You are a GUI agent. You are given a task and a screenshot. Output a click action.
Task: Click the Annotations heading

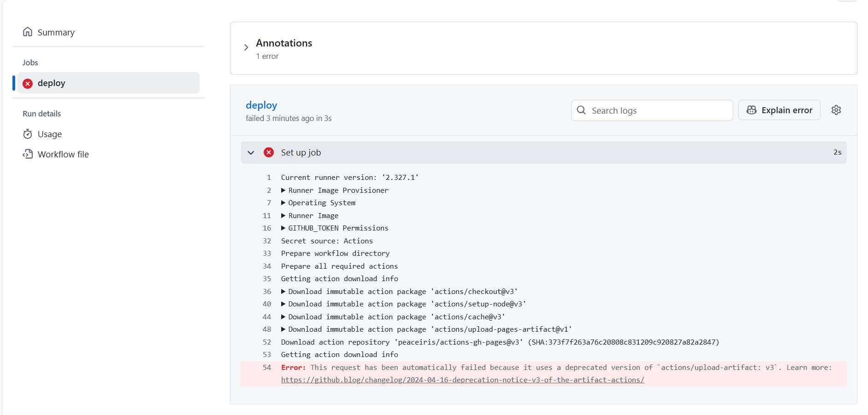(x=284, y=43)
